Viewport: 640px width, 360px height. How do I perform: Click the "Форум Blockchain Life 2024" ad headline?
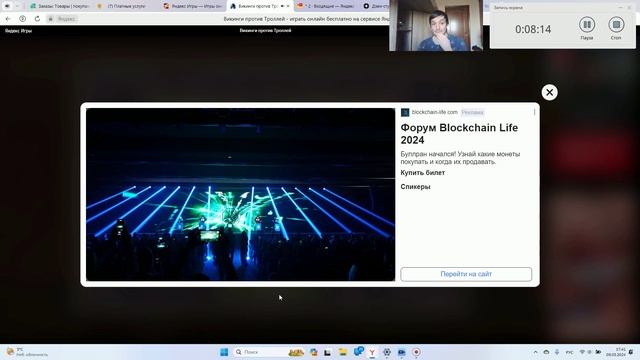pyautogui.click(x=459, y=133)
